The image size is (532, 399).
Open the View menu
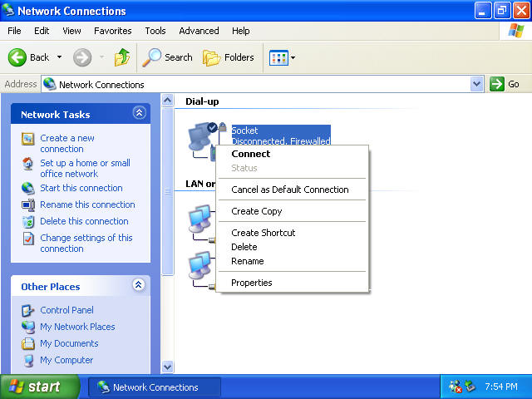click(x=71, y=31)
